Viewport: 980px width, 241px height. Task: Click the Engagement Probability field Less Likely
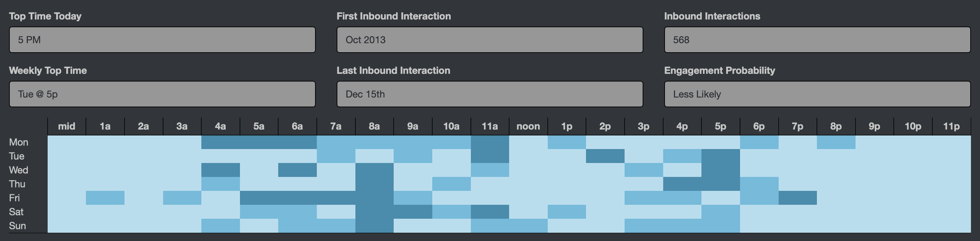[x=817, y=94]
